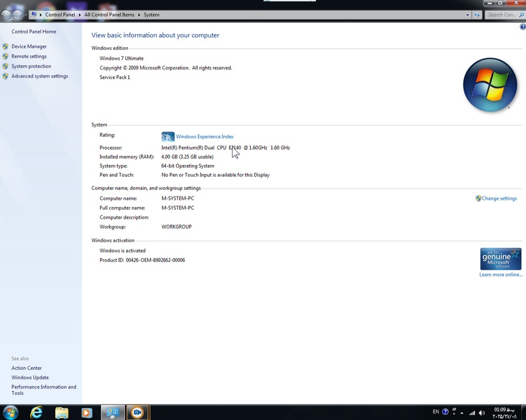Image resolution: width=526 pixels, height=420 pixels.
Task: Select the System breadcrumb segment
Action: coord(151,15)
